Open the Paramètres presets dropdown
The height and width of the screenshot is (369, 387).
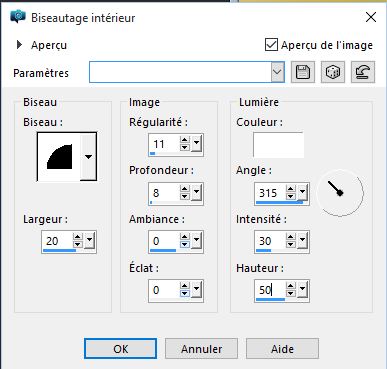(x=277, y=72)
